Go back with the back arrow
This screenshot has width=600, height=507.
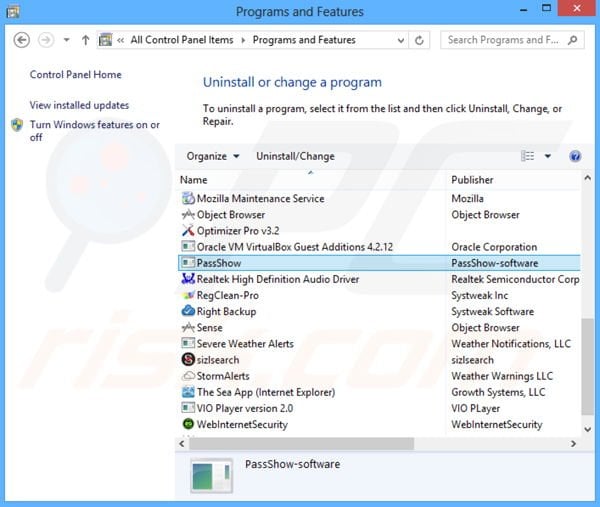(x=21, y=40)
